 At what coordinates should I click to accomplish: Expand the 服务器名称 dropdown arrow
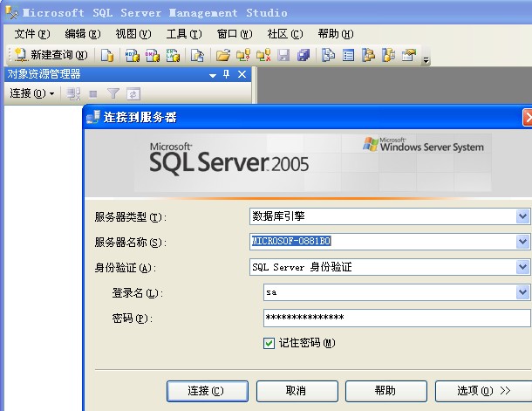pos(522,242)
